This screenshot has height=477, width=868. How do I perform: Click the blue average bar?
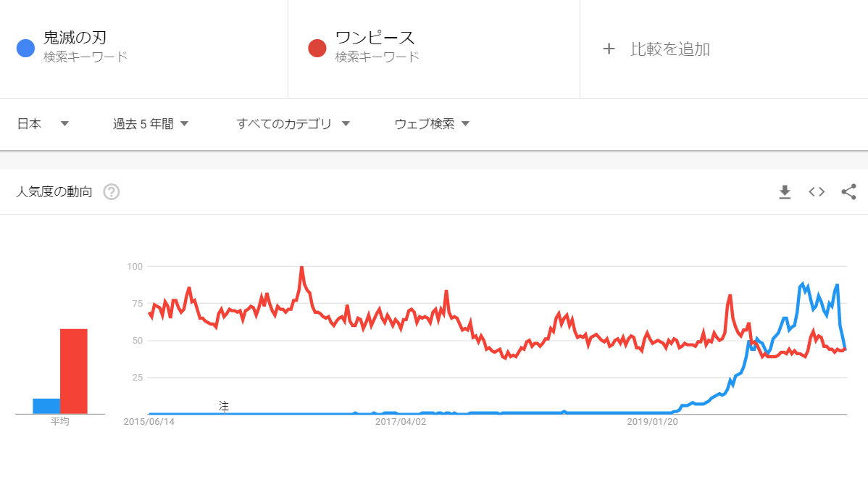click(46, 406)
